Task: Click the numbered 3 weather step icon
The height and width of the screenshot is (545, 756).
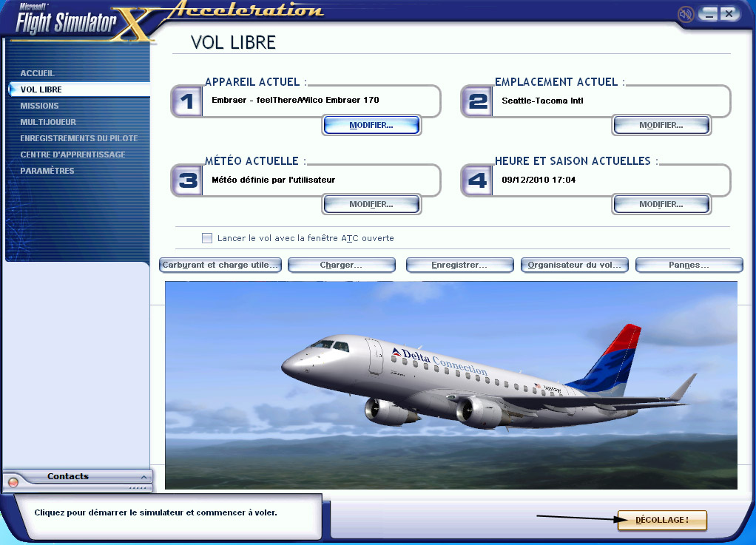Action: [x=187, y=180]
